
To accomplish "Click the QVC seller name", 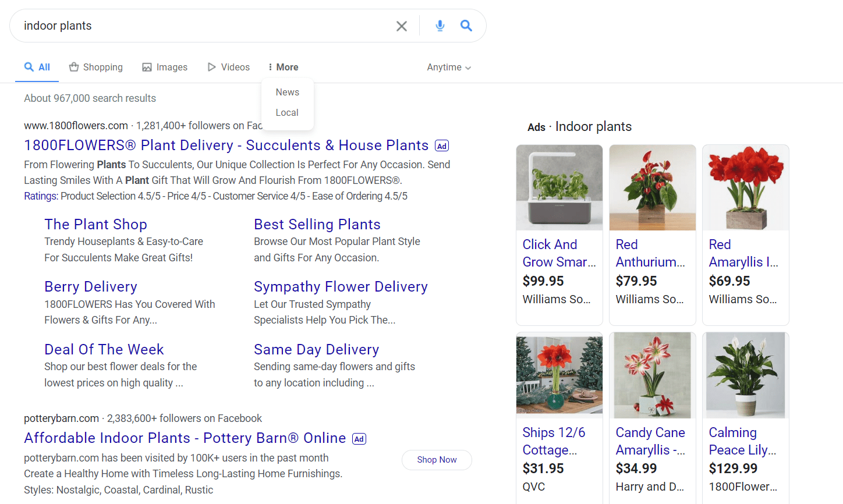I will (x=534, y=487).
